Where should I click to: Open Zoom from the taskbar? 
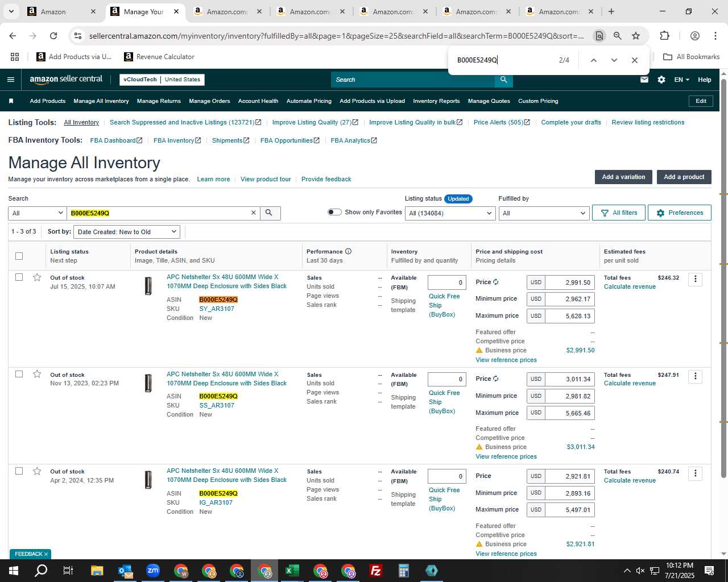[x=152, y=571]
